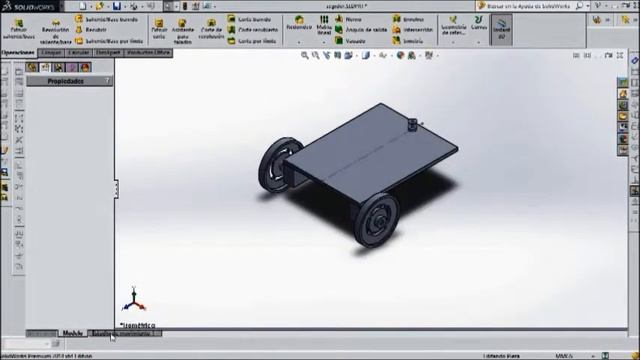Click the Propiedades panel help question mark
The image size is (640, 360).
108,81
